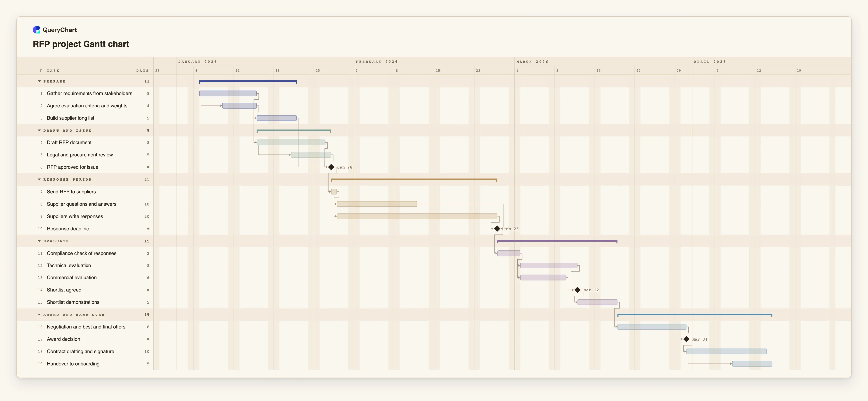Select the Suppliers write responses bar

pos(417,216)
